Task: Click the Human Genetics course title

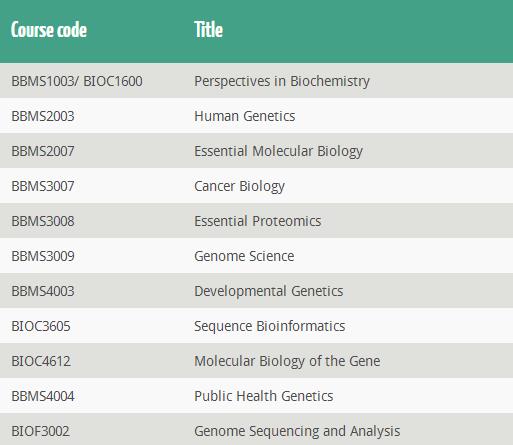Action: click(245, 116)
